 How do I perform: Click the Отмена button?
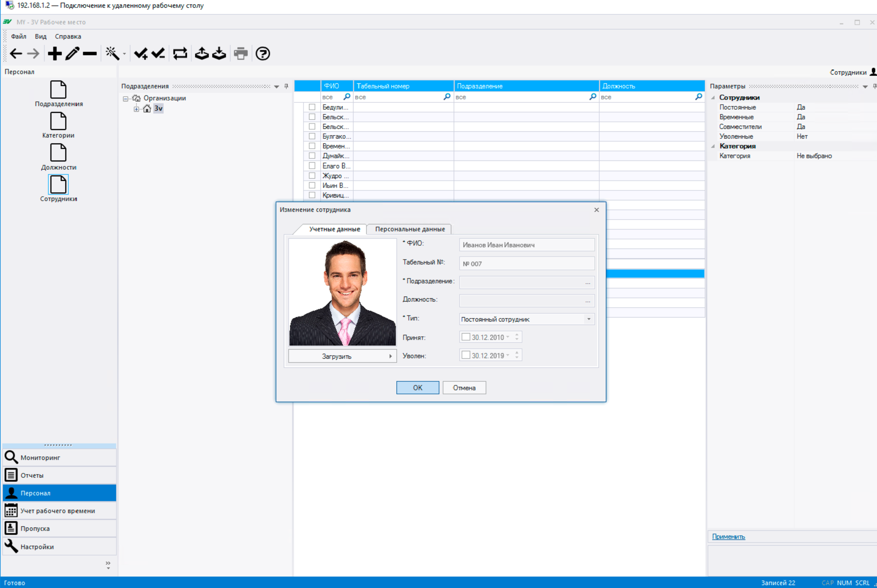coord(464,388)
